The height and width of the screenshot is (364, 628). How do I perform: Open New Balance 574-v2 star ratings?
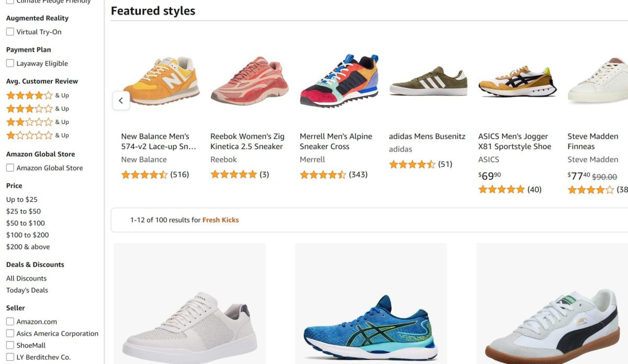(144, 175)
